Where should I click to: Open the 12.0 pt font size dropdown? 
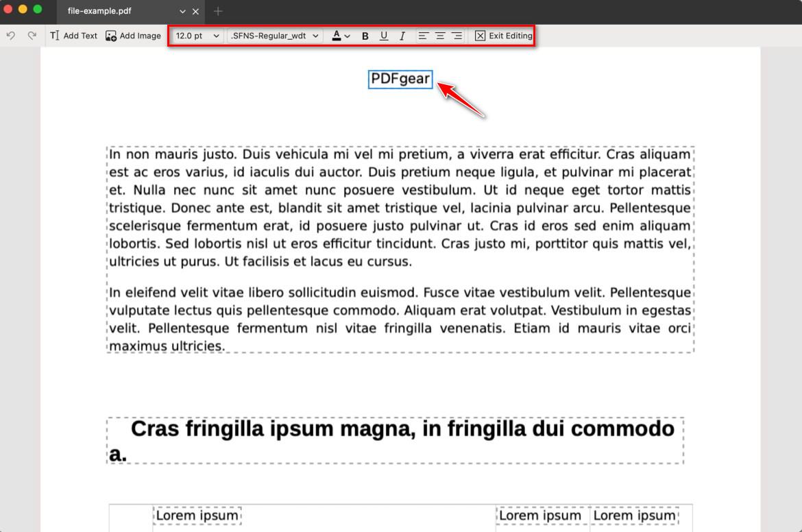click(x=197, y=36)
